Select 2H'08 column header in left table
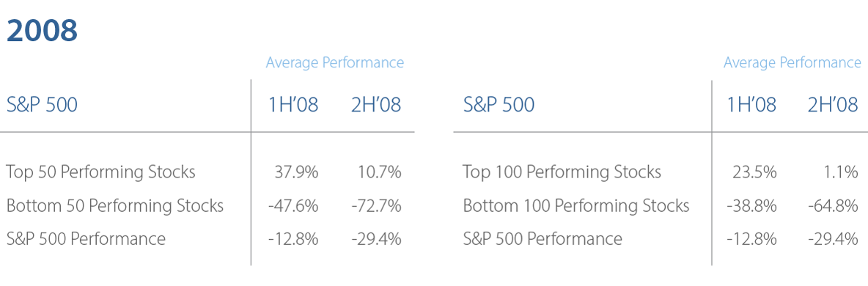Image resolution: width=868 pixels, height=286 pixels. point(376,105)
